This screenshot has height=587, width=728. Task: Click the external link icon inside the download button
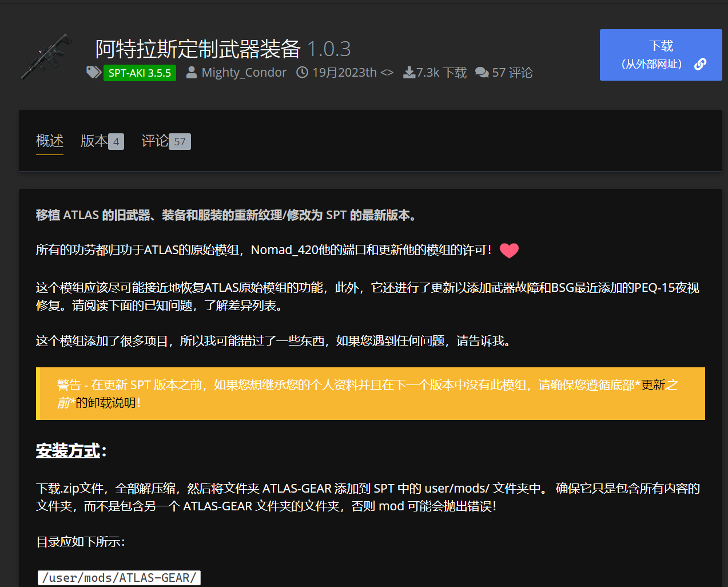700,65
